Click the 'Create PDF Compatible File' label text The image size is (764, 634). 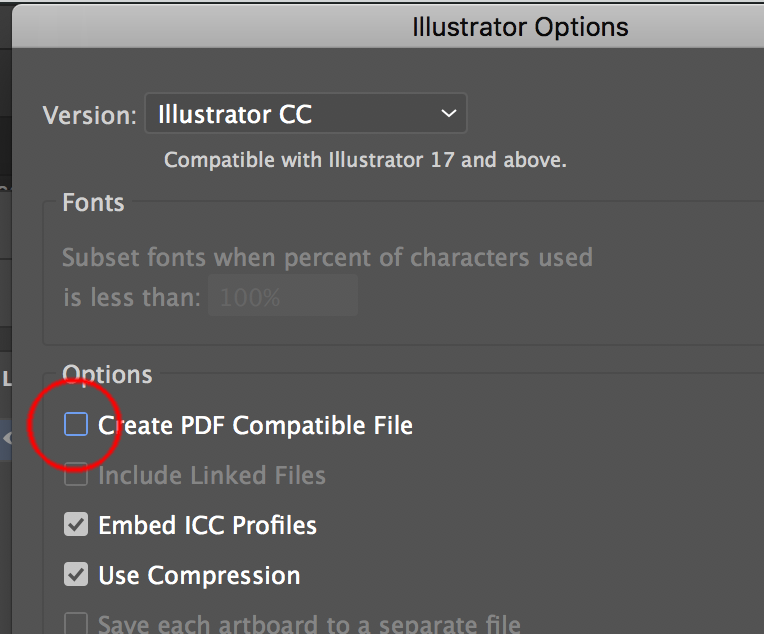(255, 425)
